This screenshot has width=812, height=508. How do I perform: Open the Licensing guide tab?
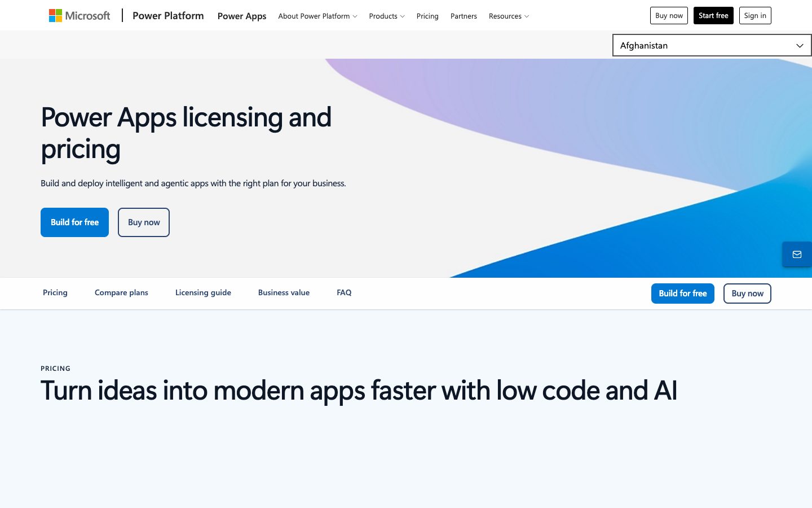[203, 292]
